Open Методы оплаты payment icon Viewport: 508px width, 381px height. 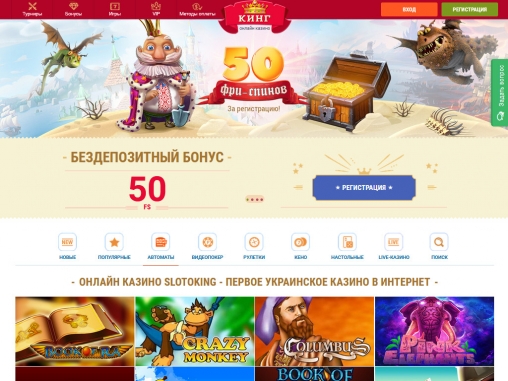click(197, 6)
